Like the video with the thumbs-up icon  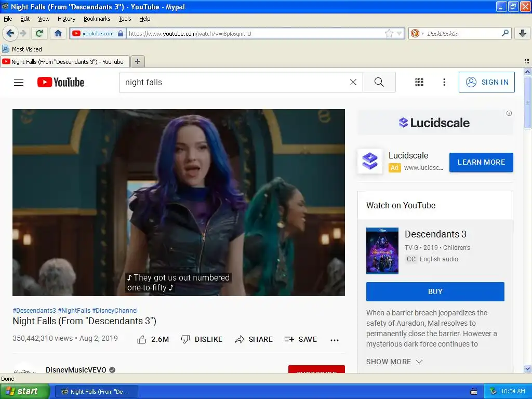click(142, 339)
